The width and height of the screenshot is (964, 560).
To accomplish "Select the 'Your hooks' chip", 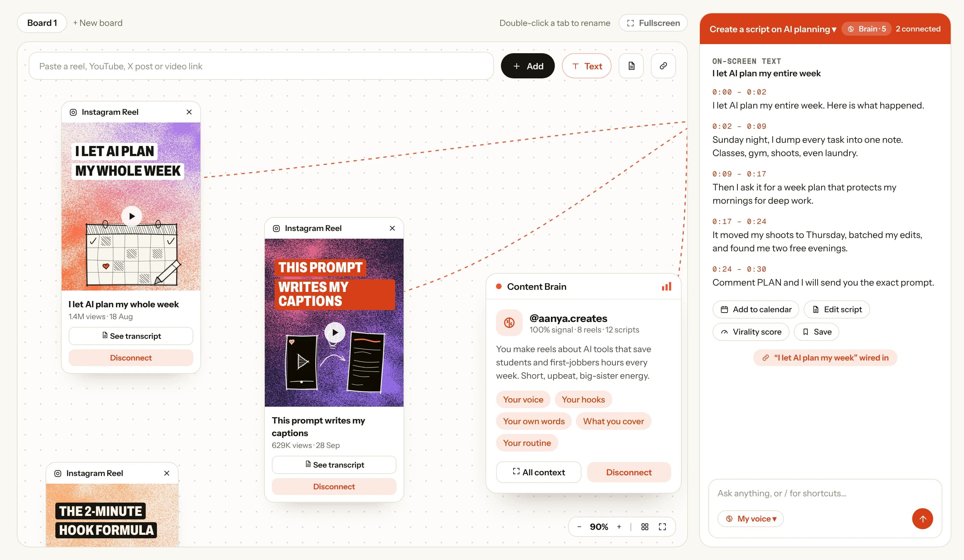I will tap(583, 399).
